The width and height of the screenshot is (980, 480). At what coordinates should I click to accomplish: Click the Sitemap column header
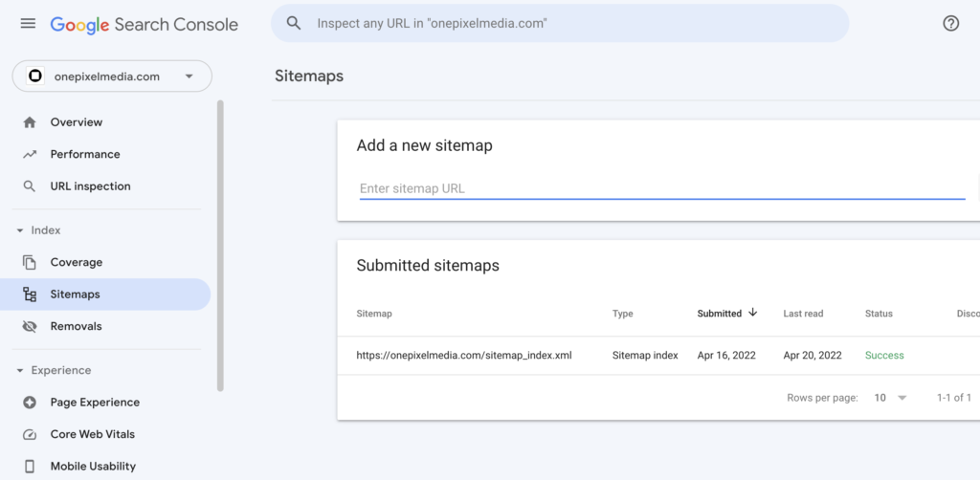[x=374, y=314]
